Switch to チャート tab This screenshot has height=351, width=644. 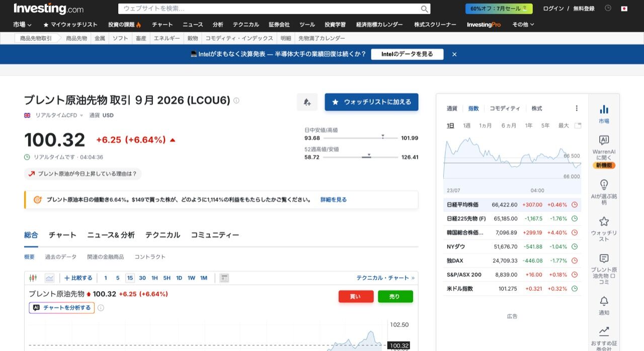tap(62, 235)
